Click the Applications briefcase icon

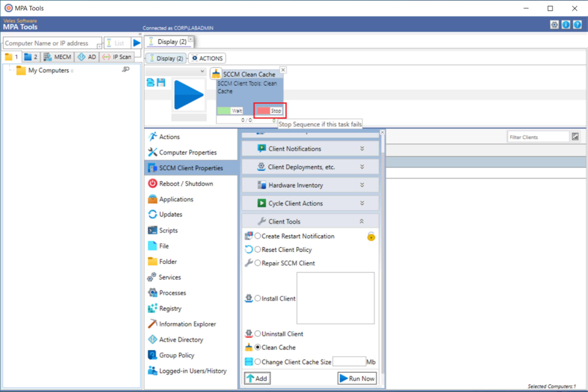[x=152, y=199]
